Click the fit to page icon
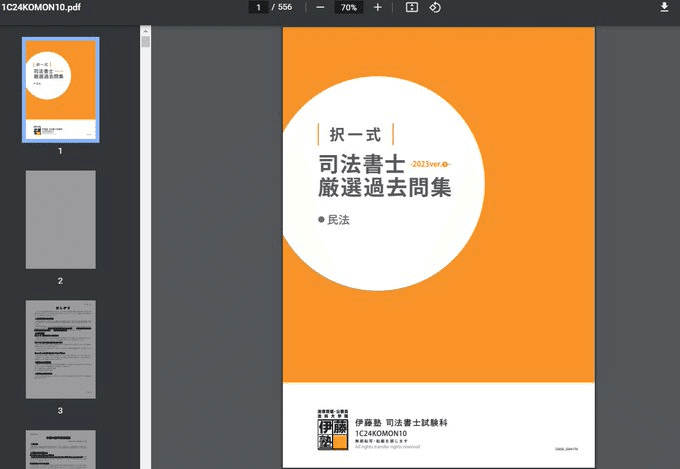The image size is (680, 469). pyautogui.click(x=412, y=7)
